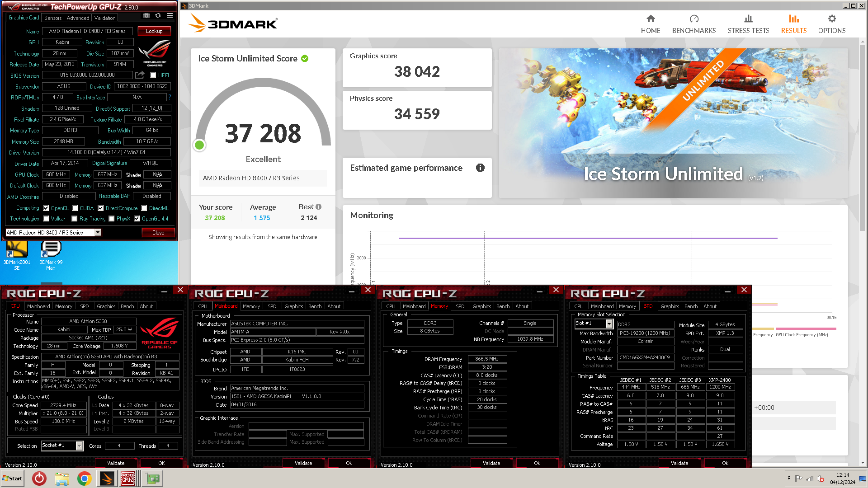Open the 3DMark2001 SE desktop shortcut
Viewport: 868px width, 488px height.
click(x=17, y=255)
